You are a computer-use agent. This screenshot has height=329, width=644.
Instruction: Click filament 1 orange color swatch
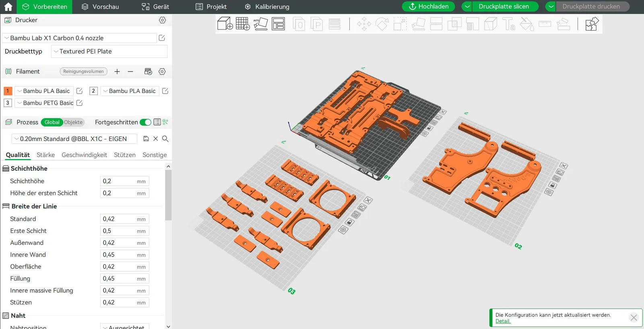click(x=8, y=91)
